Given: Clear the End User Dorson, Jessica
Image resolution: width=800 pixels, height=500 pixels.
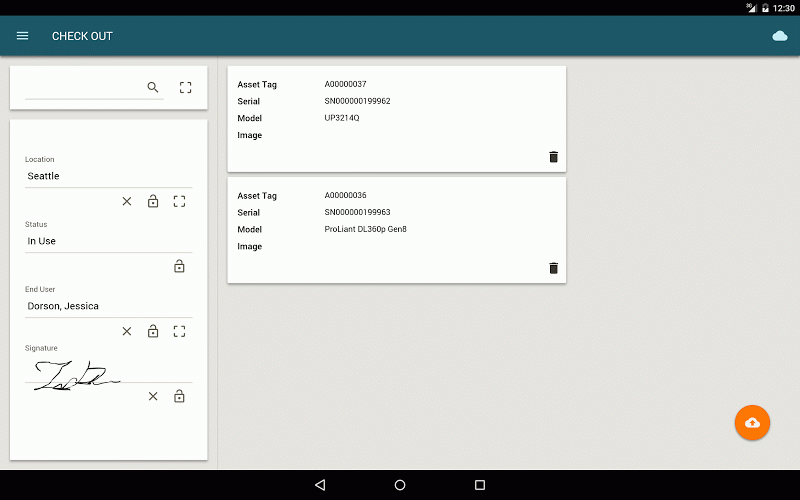Looking at the screenshot, I should (127, 332).
